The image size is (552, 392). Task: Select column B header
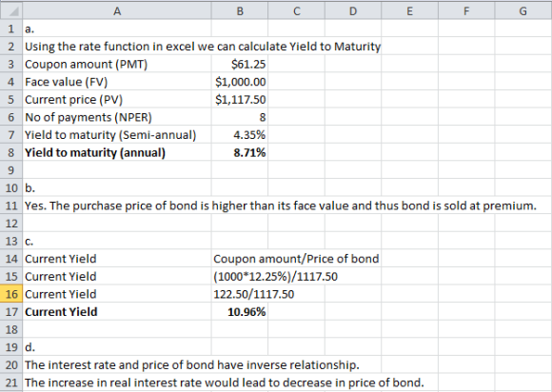pyautogui.click(x=240, y=10)
